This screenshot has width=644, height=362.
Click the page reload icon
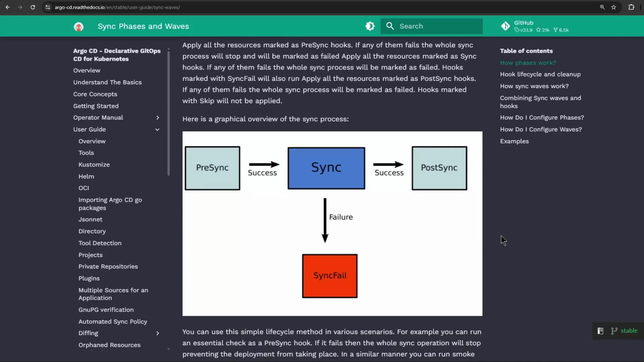[x=33, y=7]
